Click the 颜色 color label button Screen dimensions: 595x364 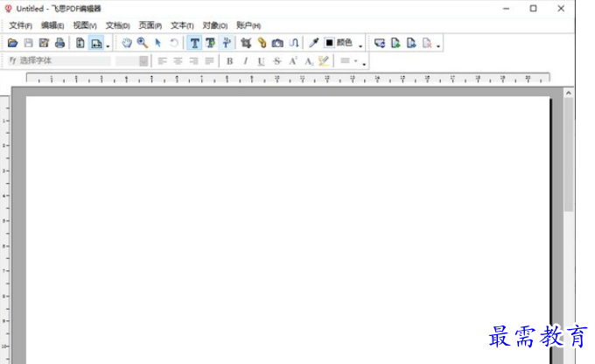click(345, 43)
